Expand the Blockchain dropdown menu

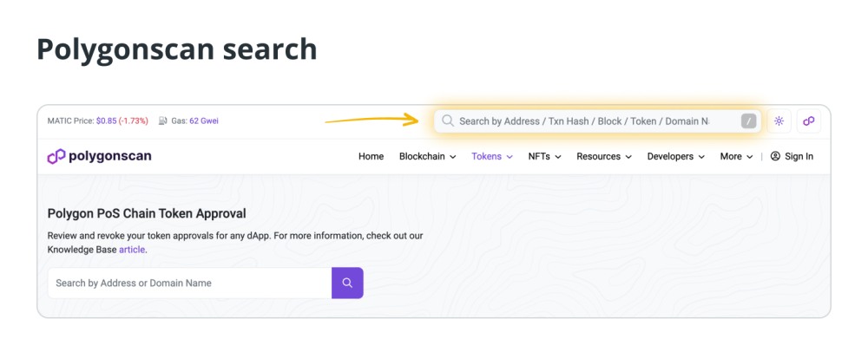(427, 156)
